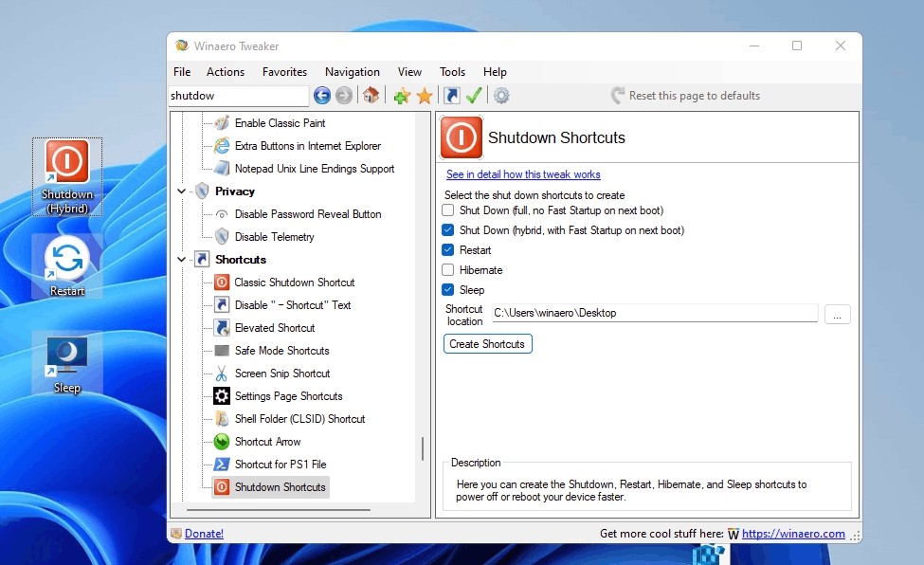Open the Tools menu
The width and height of the screenshot is (924, 565).
pos(452,71)
